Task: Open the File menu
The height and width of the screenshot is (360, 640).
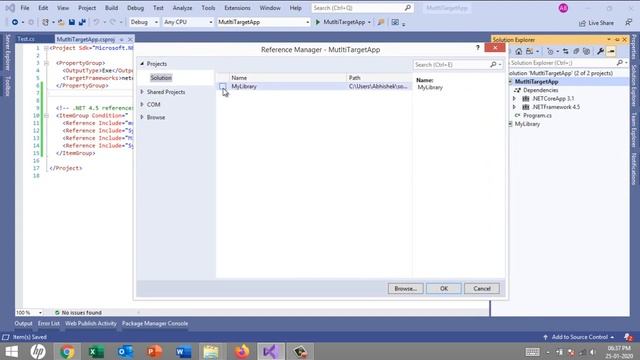Action: 25,8
